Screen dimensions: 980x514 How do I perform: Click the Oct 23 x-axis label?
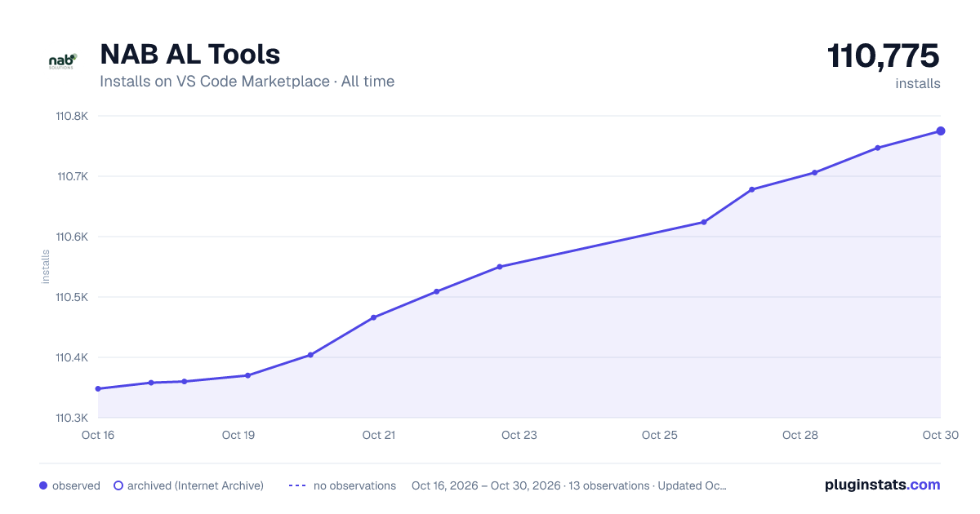pos(519,435)
